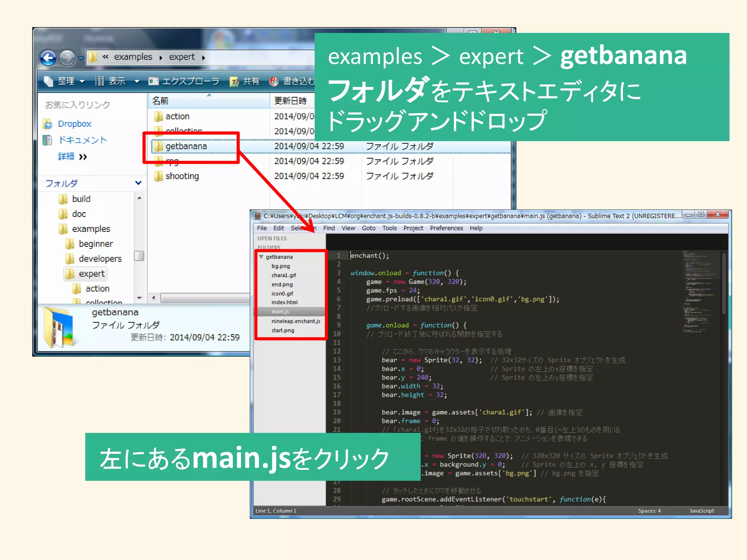Open start.png from Sublime sidebar
The height and width of the screenshot is (560, 747).
coord(282,330)
